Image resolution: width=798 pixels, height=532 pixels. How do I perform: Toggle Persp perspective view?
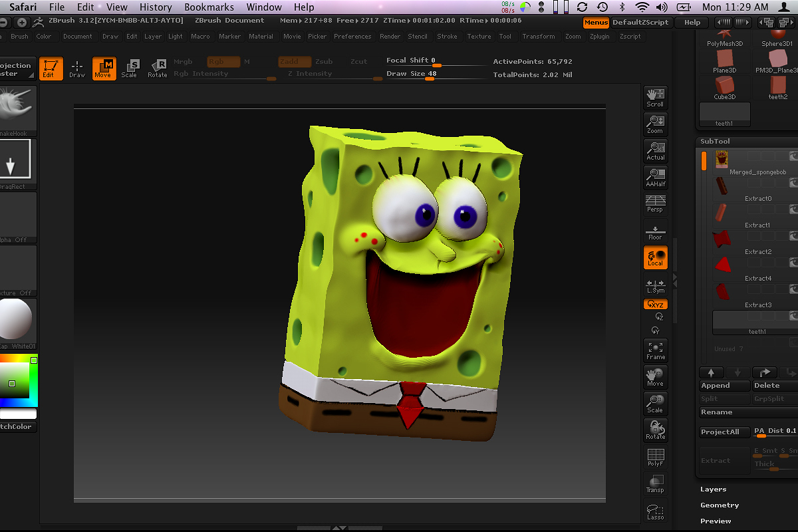coord(655,203)
